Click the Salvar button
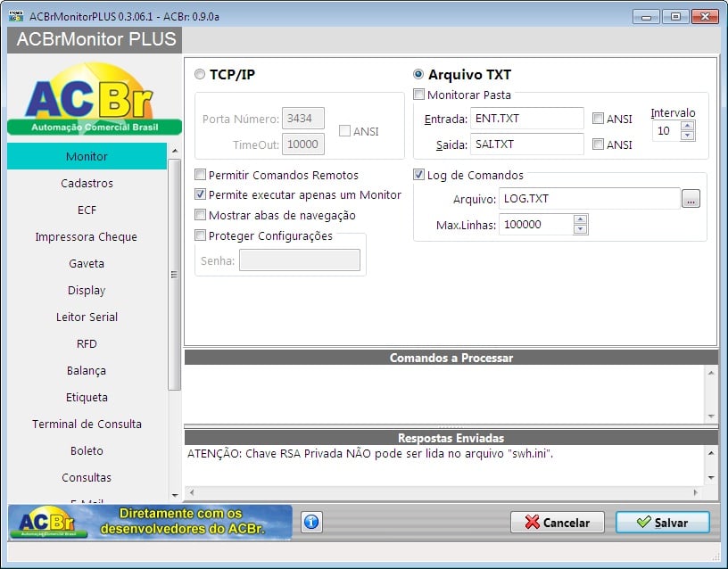The width and height of the screenshot is (728, 569). pos(663,523)
